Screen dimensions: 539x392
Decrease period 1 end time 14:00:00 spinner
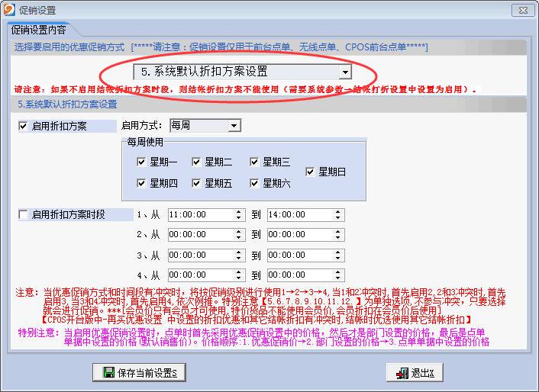338,218
